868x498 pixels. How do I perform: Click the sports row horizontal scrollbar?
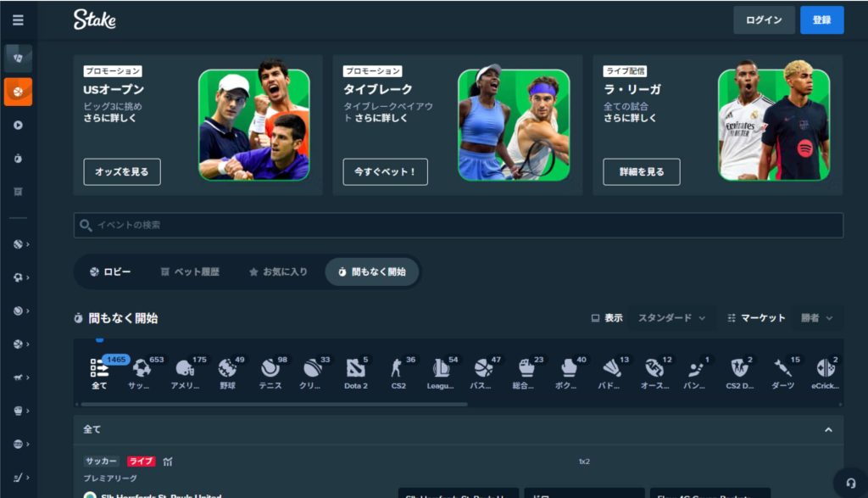[x=274, y=405]
